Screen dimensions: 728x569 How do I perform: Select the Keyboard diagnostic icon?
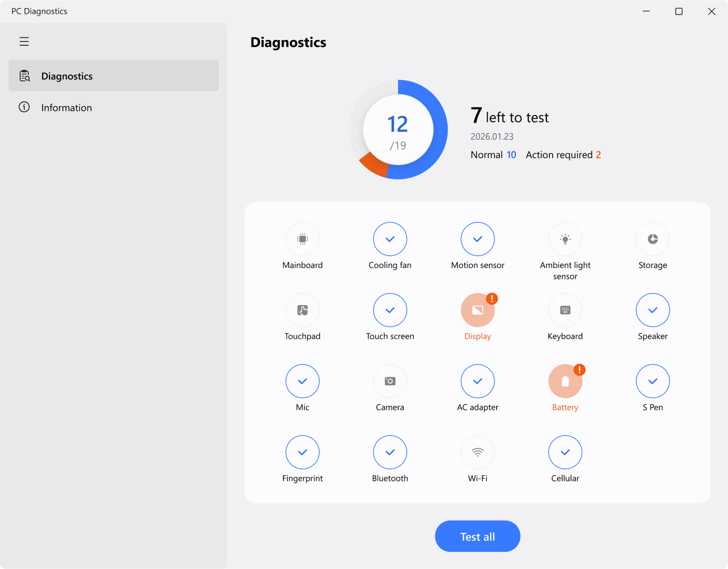[565, 310]
